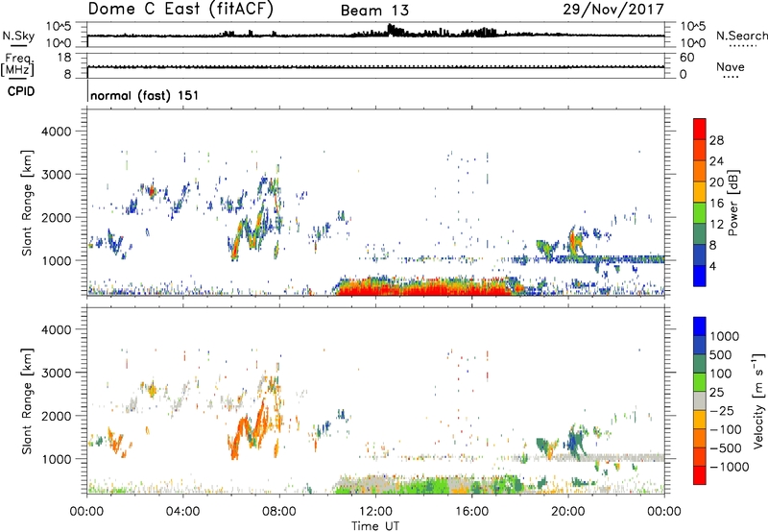The height and width of the screenshot is (532, 768).
Task: Click the orange velocity echo near 06:30 UT
Action: pyautogui.click(x=245, y=431)
